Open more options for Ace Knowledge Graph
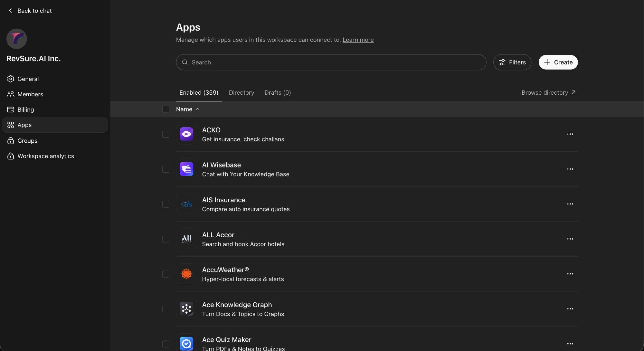 (570, 309)
